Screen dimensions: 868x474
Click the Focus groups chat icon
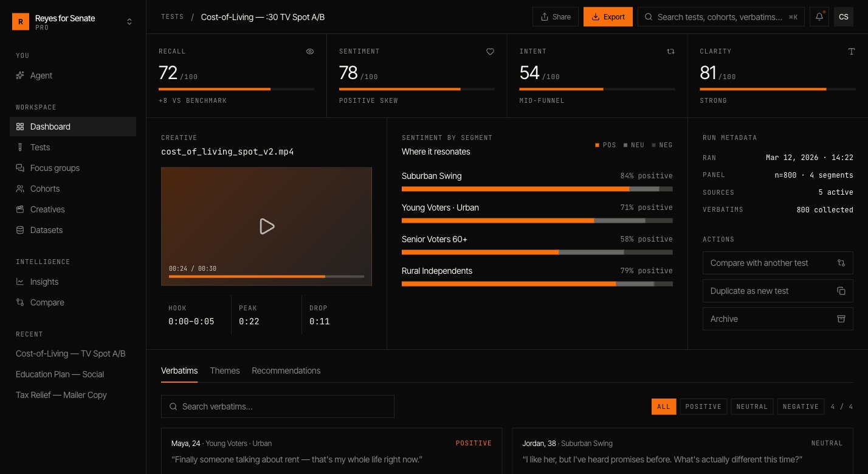pyautogui.click(x=20, y=168)
